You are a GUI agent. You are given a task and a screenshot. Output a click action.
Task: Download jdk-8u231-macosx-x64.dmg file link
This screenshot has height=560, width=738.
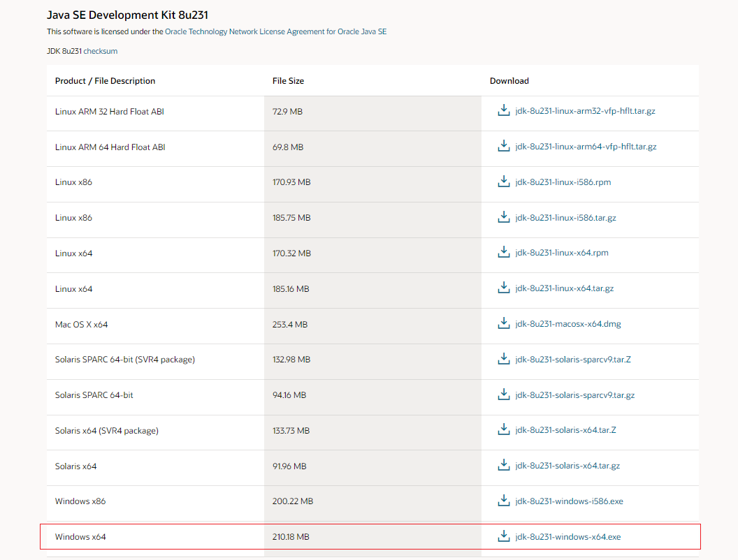click(x=567, y=324)
